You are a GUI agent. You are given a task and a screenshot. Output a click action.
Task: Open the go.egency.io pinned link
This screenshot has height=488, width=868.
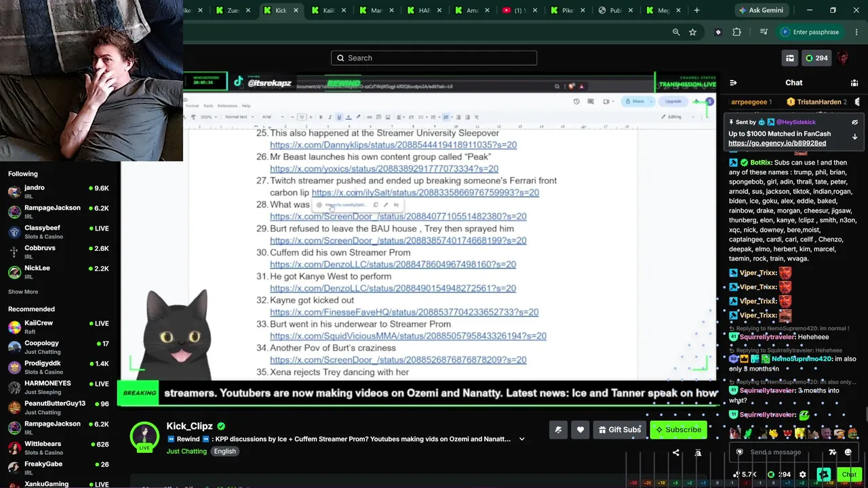click(777, 144)
